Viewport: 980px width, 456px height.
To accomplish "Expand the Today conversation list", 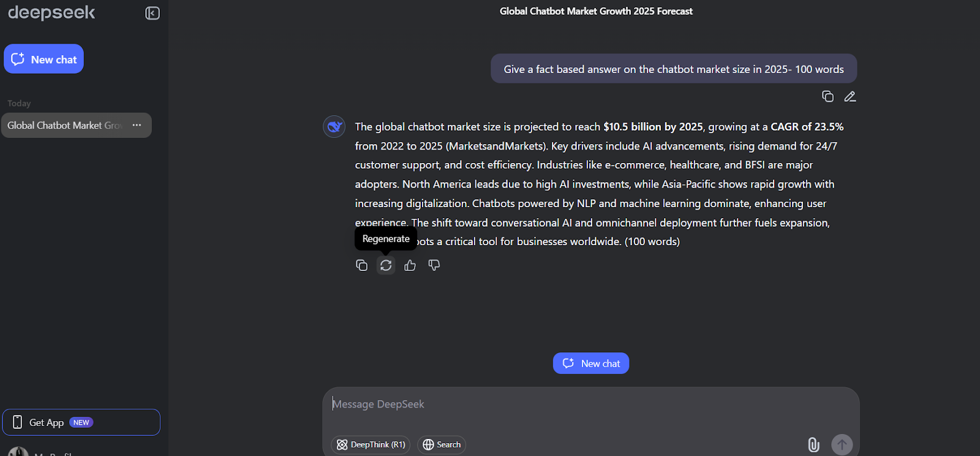I will [19, 103].
